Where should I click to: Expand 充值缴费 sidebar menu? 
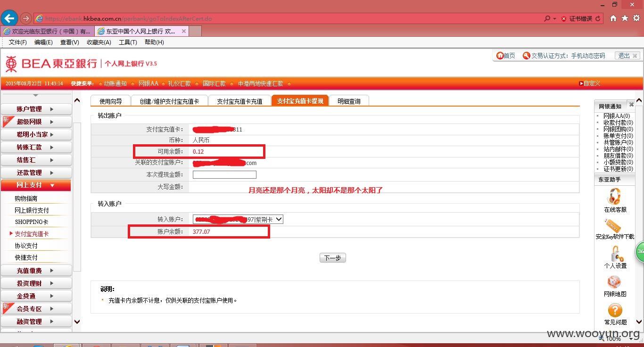coord(36,271)
